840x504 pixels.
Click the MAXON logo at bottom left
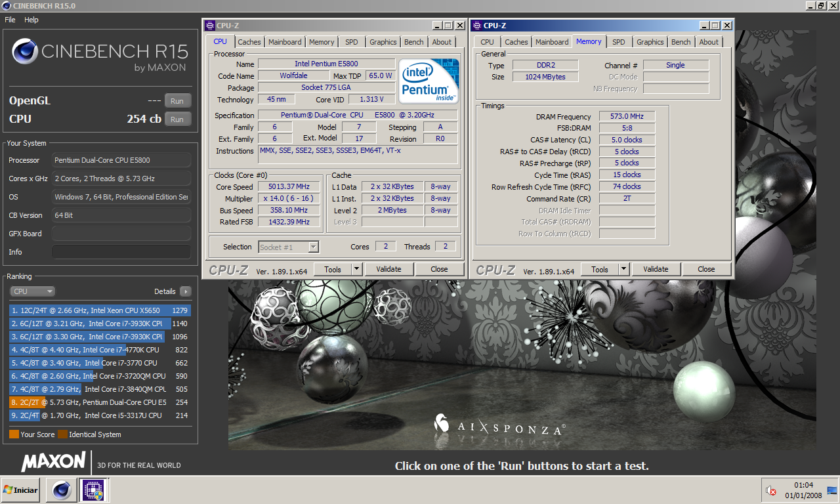53,462
